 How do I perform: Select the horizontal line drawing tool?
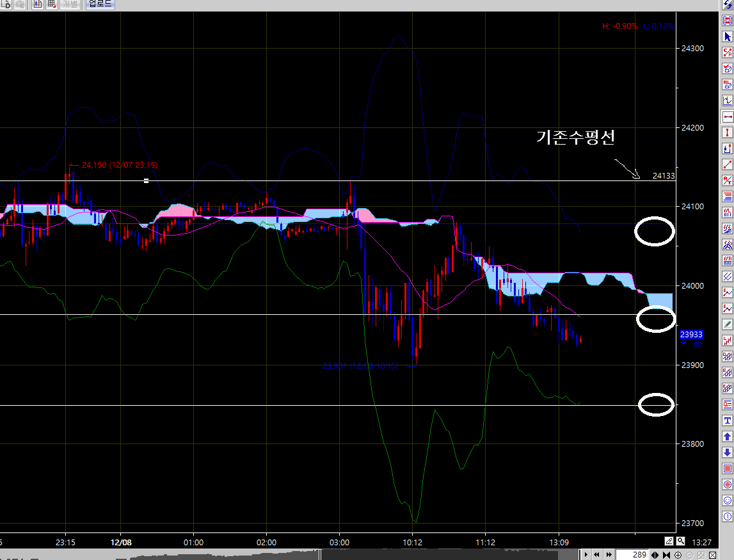click(x=727, y=116)
